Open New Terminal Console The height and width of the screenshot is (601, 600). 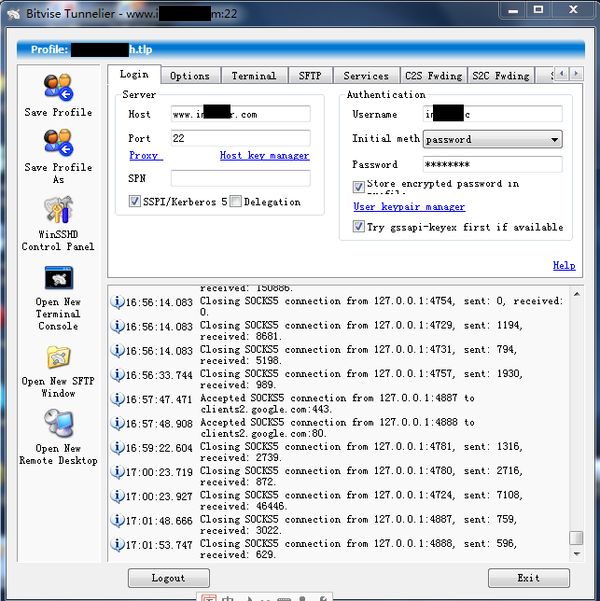pyautogui.click(x=57, y=278)
